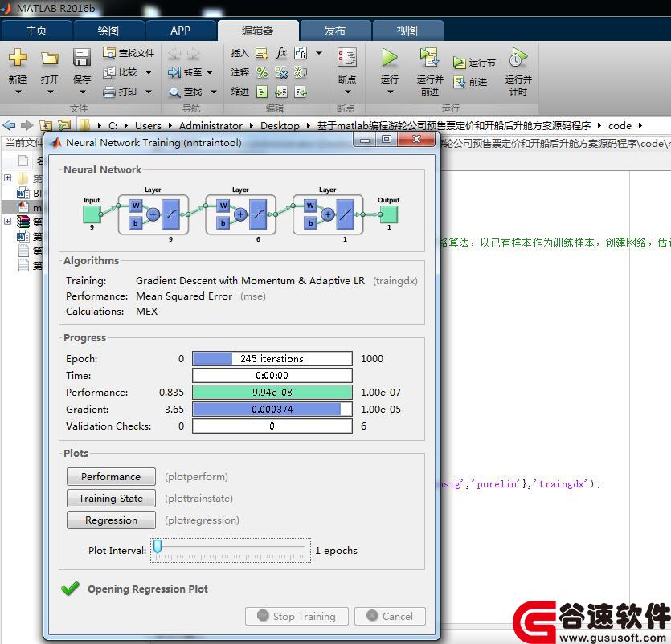Go forward using the address bar's right arrow

click(x=27, y=125)
